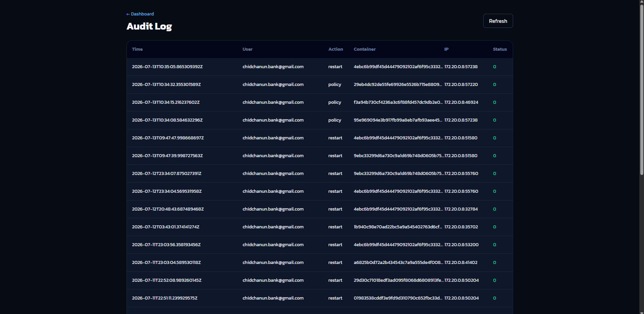Click IP address 172.20.0.8:41402
Image resolution: width=644 pixels, height=314 pixels.
coord(461,263)
